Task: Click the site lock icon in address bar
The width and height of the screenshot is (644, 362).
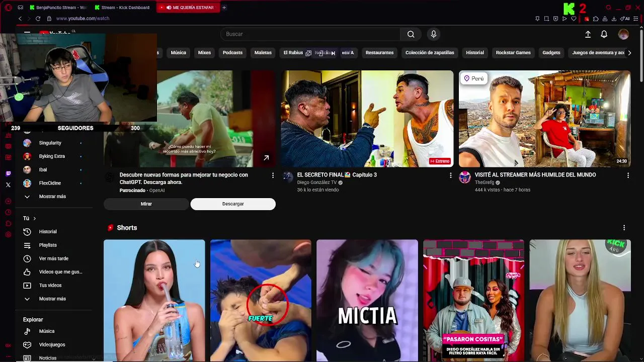Action: (49, 19)
